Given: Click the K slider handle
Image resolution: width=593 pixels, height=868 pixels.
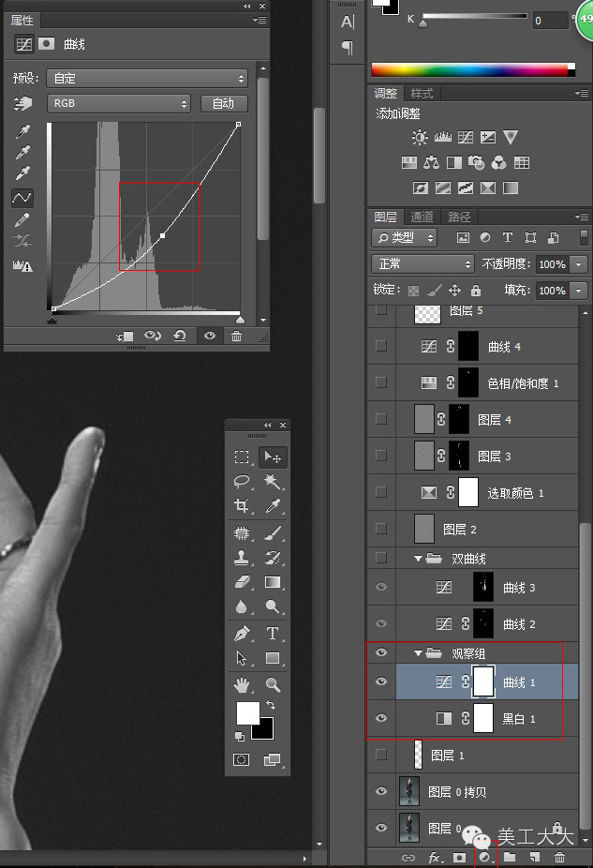Looking at the screenshot, I should point(423,23).
